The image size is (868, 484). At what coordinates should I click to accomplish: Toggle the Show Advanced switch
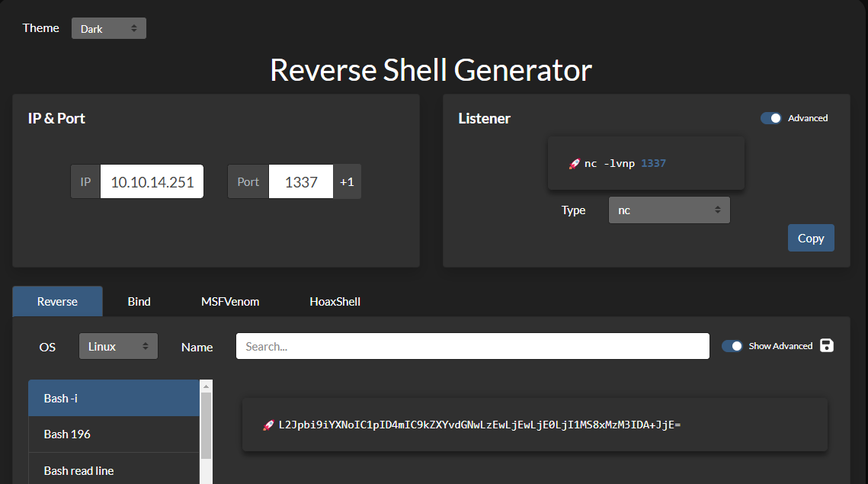point(732,346)
